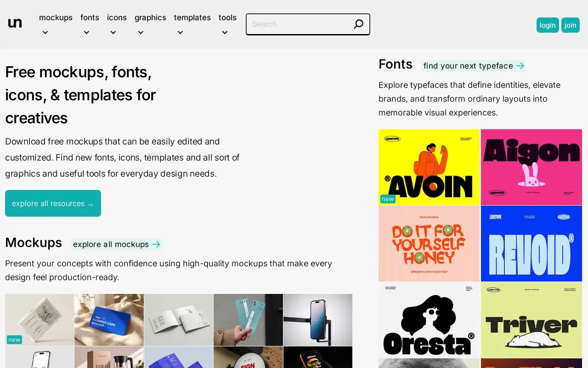The image size is (588, 368).
Task: Open the fonts navigation item
Action: tap(90, 17)
